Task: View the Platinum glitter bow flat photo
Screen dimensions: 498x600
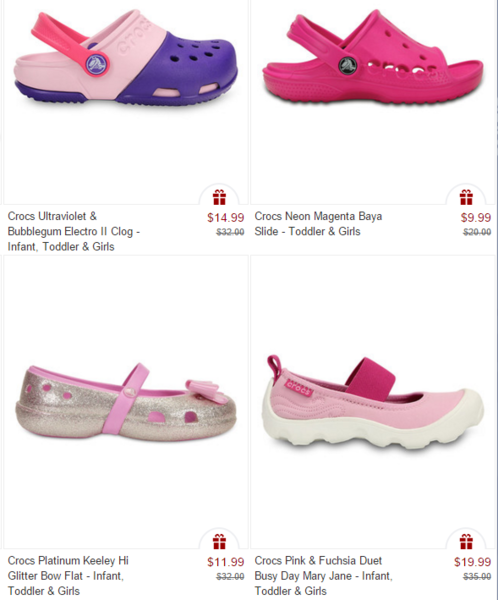Action: (126, 402)
